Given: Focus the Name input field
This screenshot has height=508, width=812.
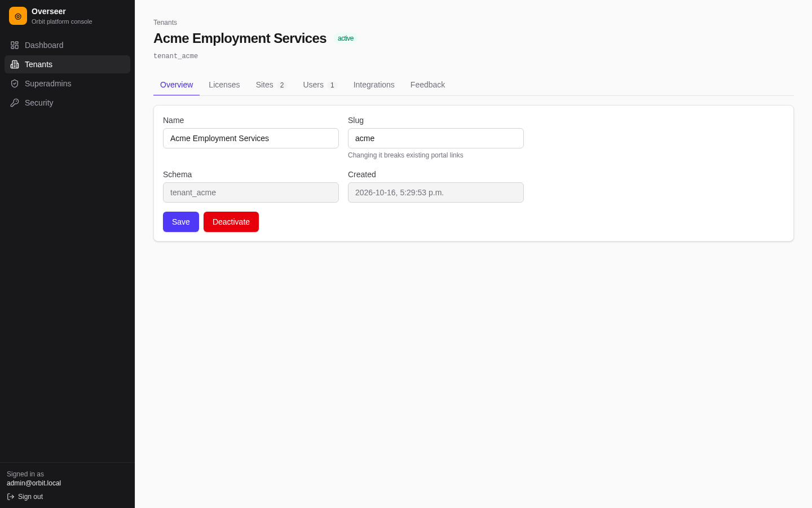Looking at the screenshot, I should tap(251, 138).
